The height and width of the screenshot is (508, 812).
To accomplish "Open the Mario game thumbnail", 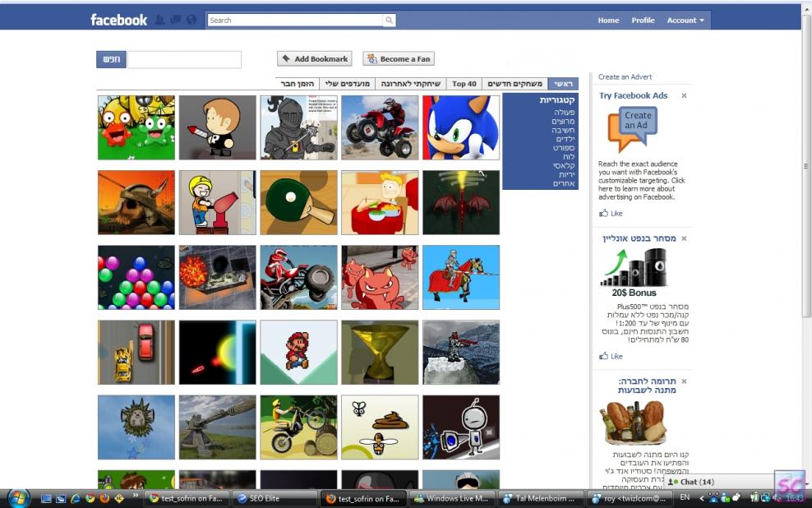I will [298, 352].
